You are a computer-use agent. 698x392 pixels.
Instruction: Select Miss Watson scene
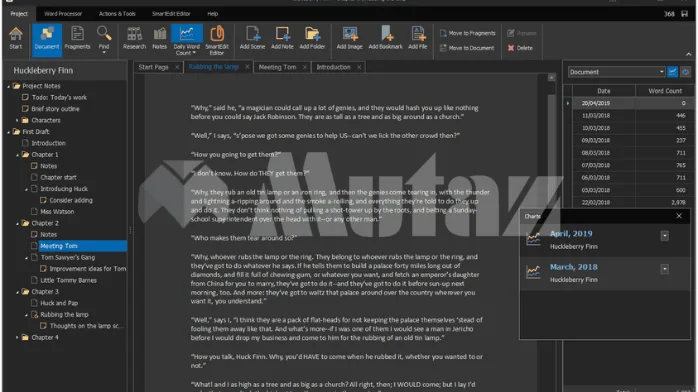tap(57, 212)
